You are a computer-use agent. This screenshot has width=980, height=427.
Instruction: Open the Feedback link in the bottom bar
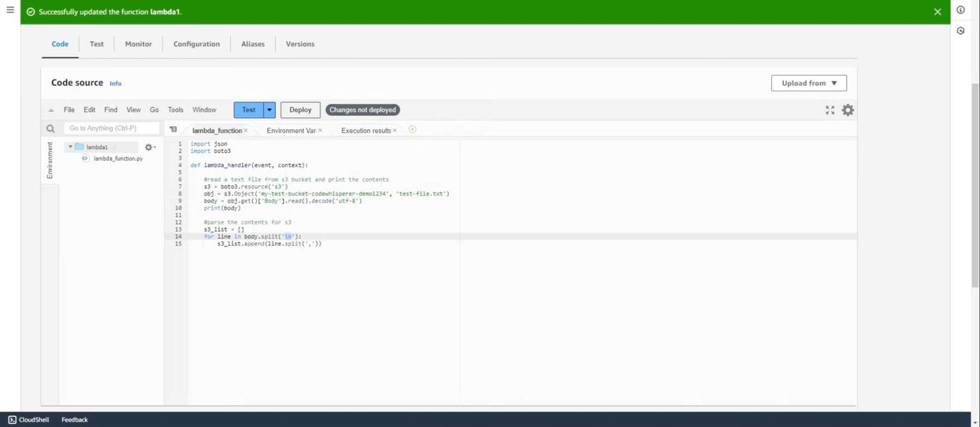[x=74, y=419]
